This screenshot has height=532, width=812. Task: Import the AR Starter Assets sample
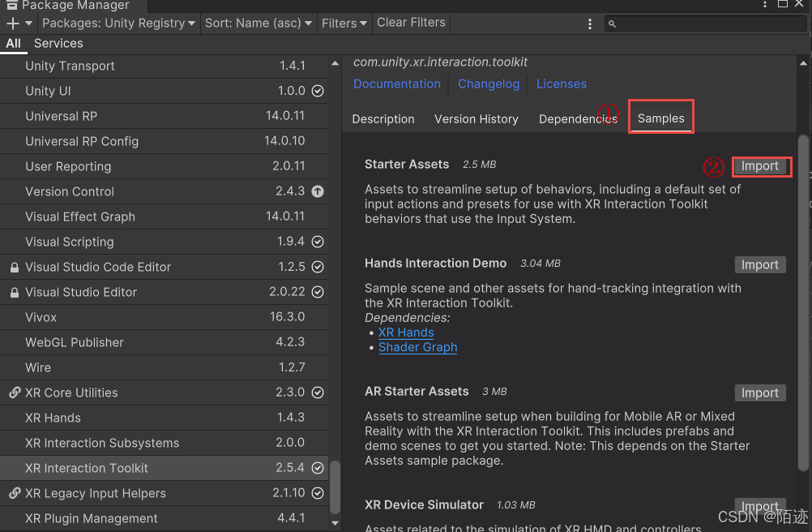[x=759, y=393]
